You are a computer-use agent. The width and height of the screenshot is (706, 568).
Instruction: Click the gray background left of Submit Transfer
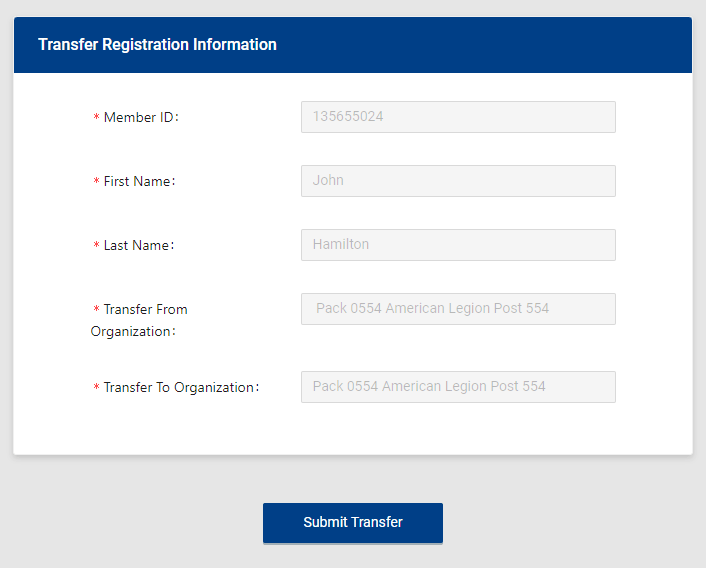point(130,523)
